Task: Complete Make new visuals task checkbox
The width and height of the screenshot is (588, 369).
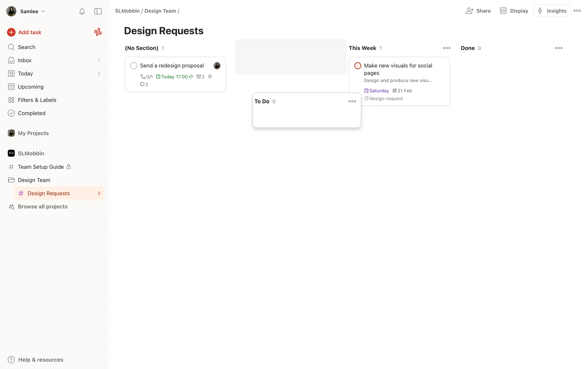Action: tap(357, 66)
